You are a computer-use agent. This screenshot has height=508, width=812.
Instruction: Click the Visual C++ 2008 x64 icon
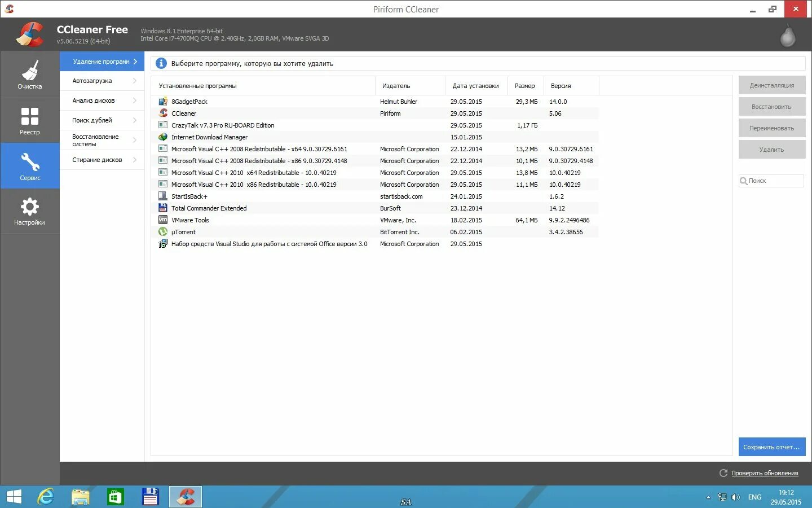(x=163, y=149)
